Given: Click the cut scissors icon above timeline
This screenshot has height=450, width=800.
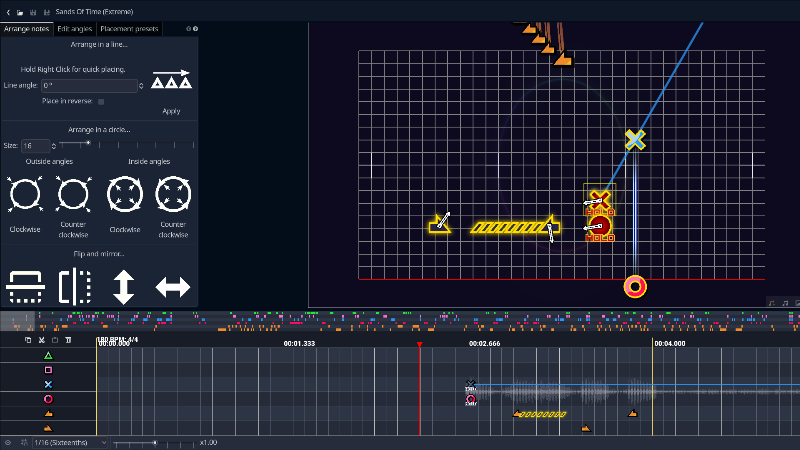Looking at the screenshot, I should tap(42, 340).
